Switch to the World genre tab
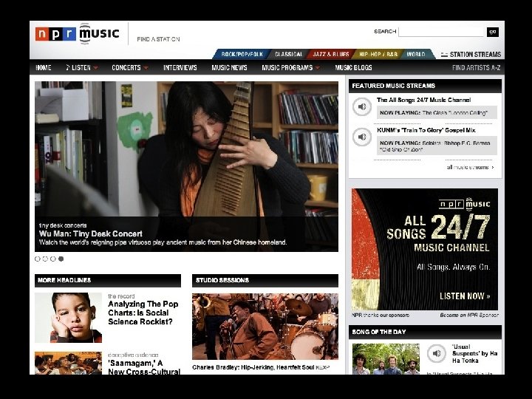Viewport: 532px width, 399px height. [416, 54]
